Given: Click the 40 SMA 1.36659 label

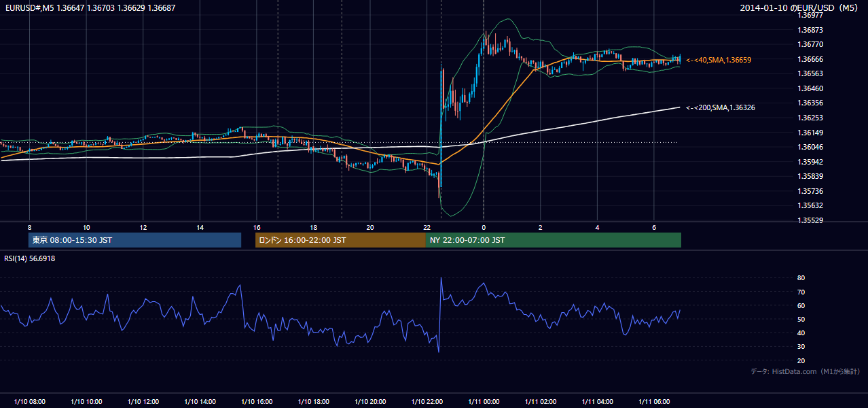Looking at the screenshot, I should [719, 60].
